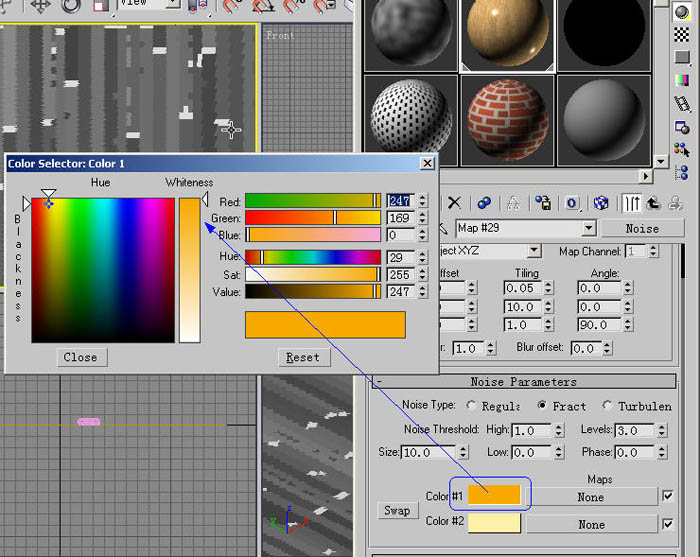Toggle Show Map in Viewport cube icon
Image resolution: width=700 pixels, height=557 pixels.
click(x=601, y=203)
